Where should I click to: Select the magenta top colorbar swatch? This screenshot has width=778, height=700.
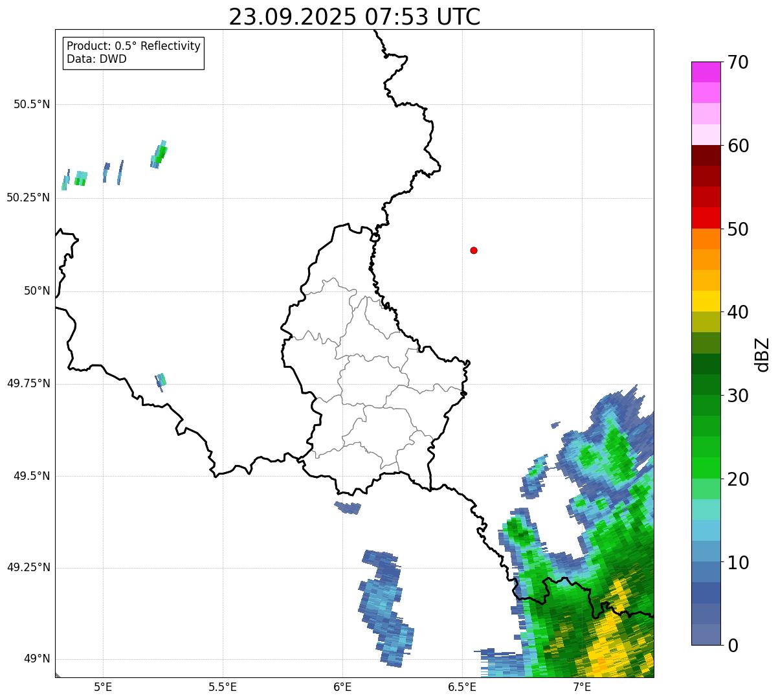click(x=706, y=72)
